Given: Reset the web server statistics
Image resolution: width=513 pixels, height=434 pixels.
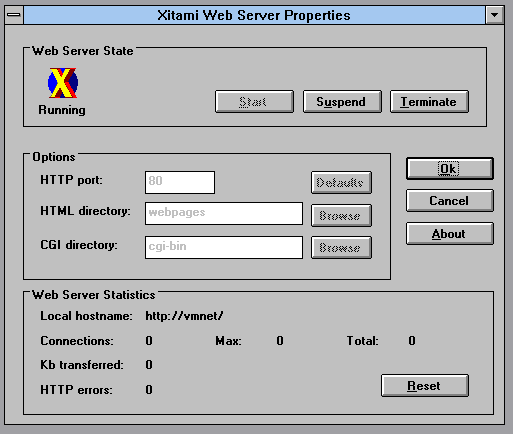Looking at the screenshot, I should point(425,386).
